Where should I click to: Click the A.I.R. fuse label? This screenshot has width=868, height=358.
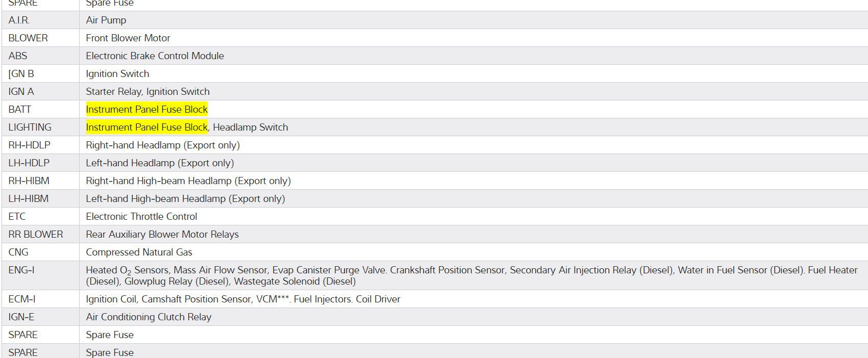pyautogui.click(x=19, y=20)
